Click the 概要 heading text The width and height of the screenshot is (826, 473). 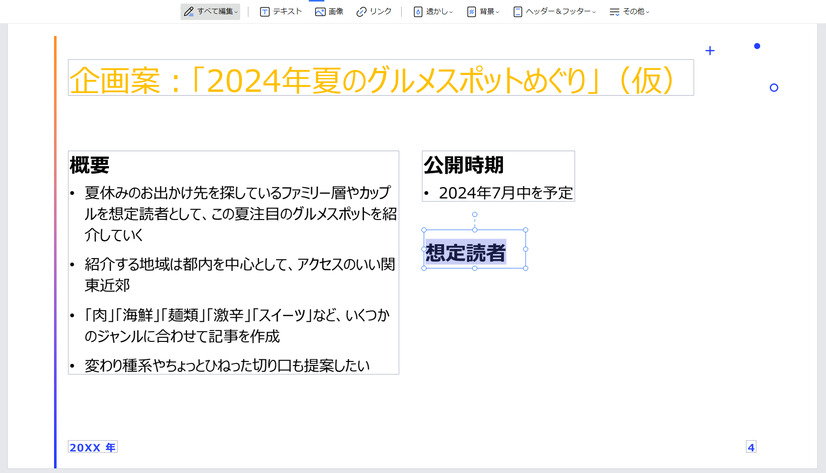tap(89, 165)
